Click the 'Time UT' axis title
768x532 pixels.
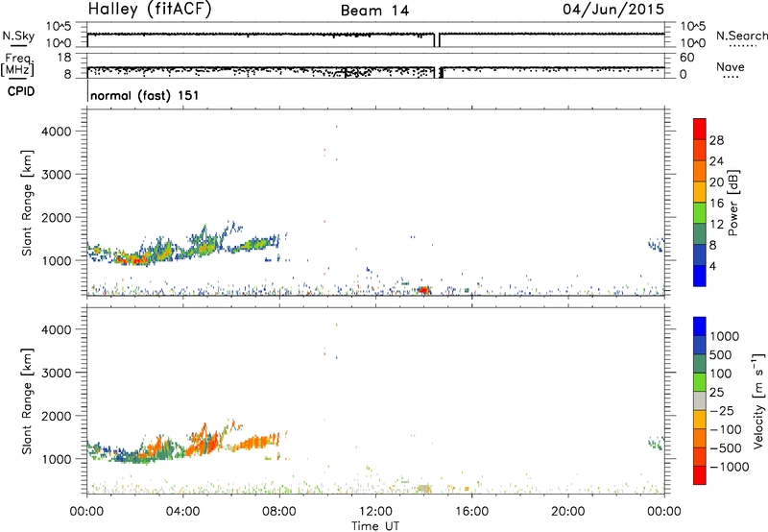375,526
